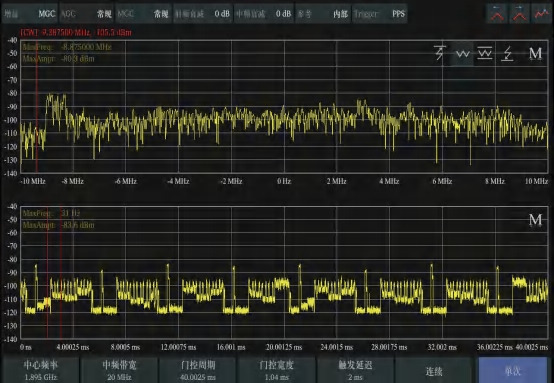Viewport: 554px width, 383px height.
Task: Select the peak-right marker icon
Action: (519, 13)
